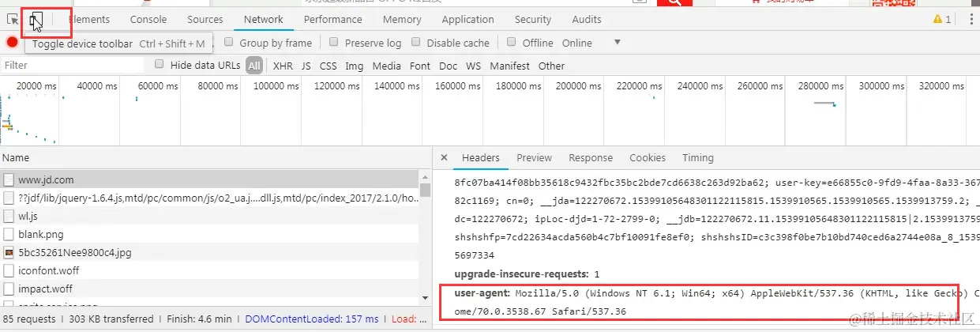Filter requests by Manifest
The width and height of the screenshot is (980, 332).
(x=510, y=66)
